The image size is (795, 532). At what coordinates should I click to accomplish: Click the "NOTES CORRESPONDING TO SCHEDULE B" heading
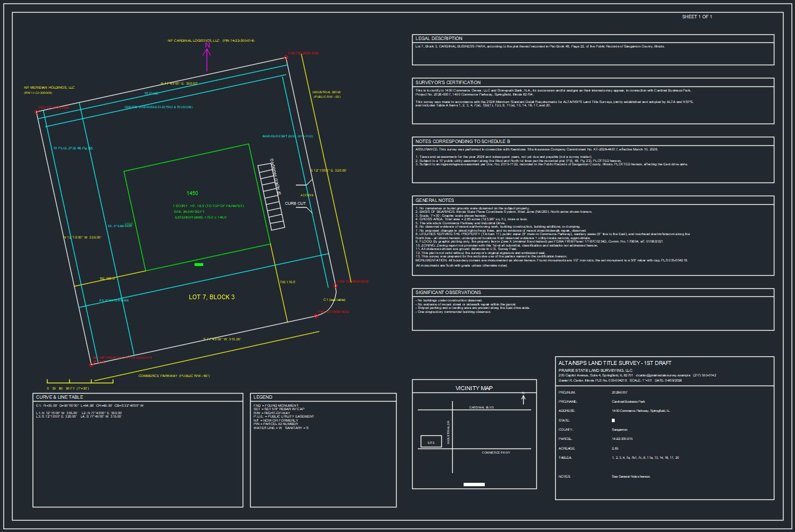pyautogui.click(x=462, y=141)
